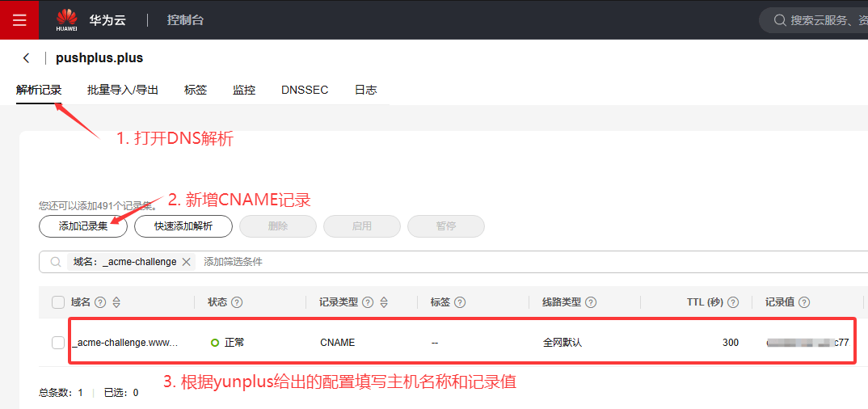Screen dimensions: 868x409
Task: Sort records by 域名 column
Action: [116, 302]
